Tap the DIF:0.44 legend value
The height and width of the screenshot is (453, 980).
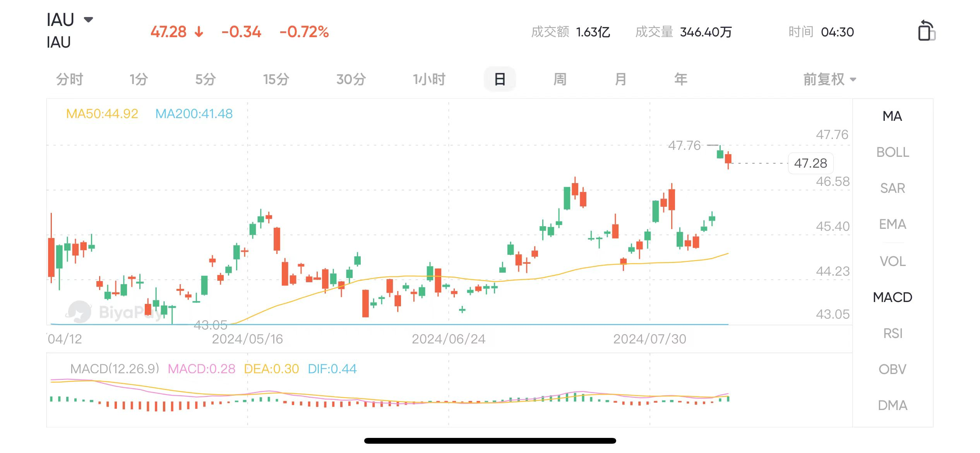(332, 369)
